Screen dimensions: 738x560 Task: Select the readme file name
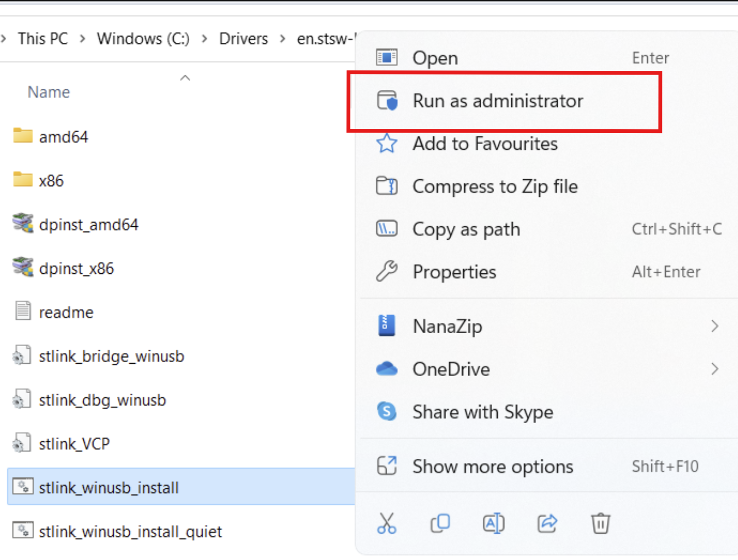[66, 312]
